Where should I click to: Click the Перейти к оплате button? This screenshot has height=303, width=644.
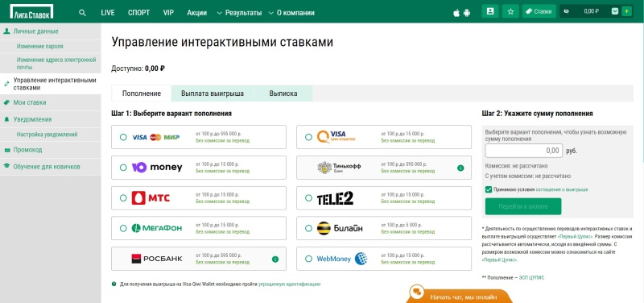tap(523, 206)
